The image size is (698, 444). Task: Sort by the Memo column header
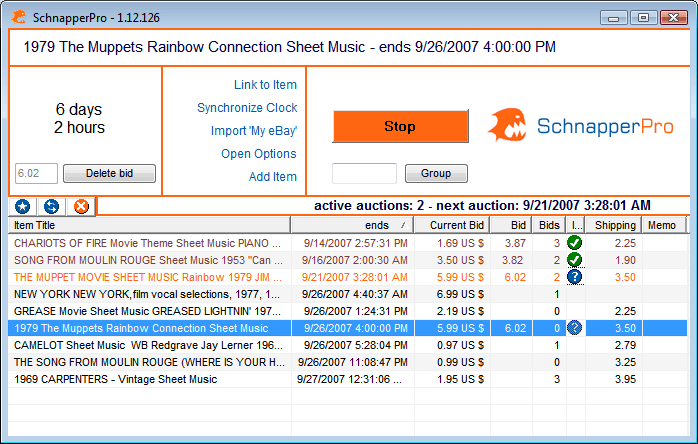point(662,225)
